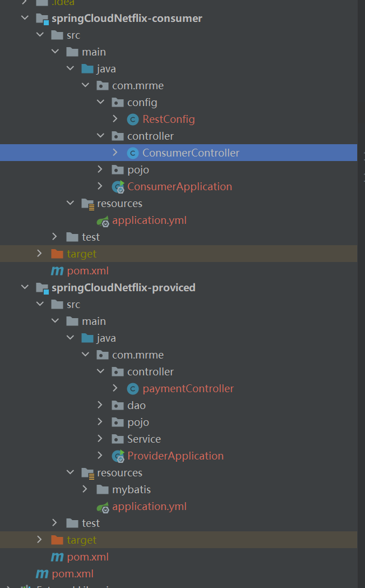This screenshot has height=588, width=365.
Task: Click the mybatis folder icon
Action: [x=103, y=489]
